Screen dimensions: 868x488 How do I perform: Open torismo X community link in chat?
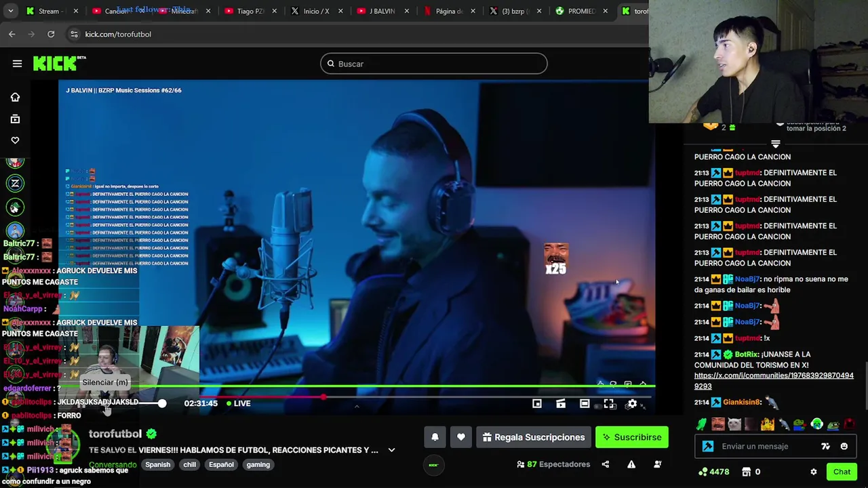point(774,381)
